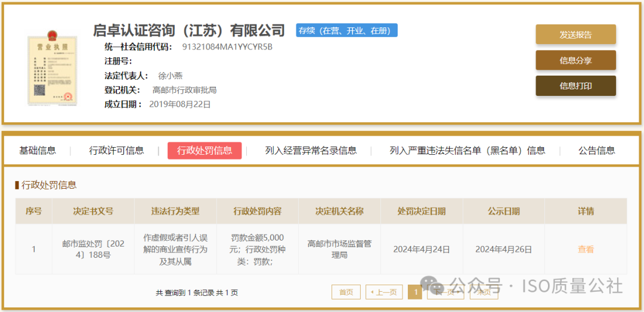This screenshot has height=312, width=644.
Task: Switch to the 行政许可信息 tab
Action: click(x=117, y=151)
